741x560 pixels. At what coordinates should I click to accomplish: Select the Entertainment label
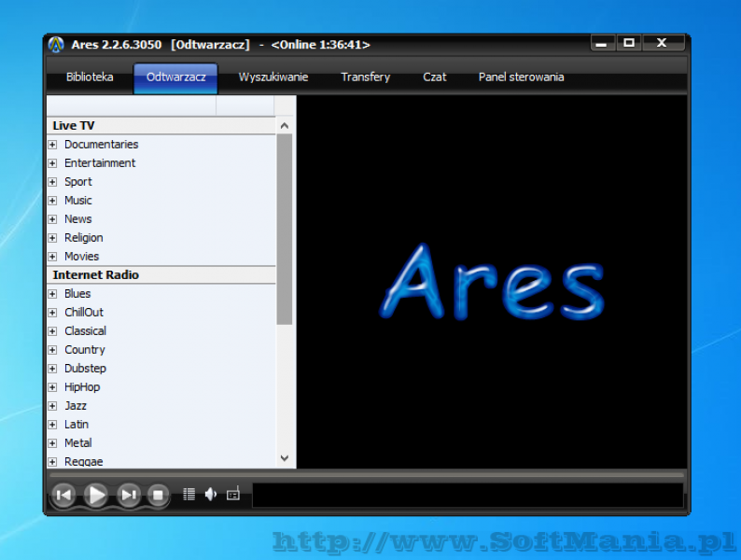(x=100, y=163)
